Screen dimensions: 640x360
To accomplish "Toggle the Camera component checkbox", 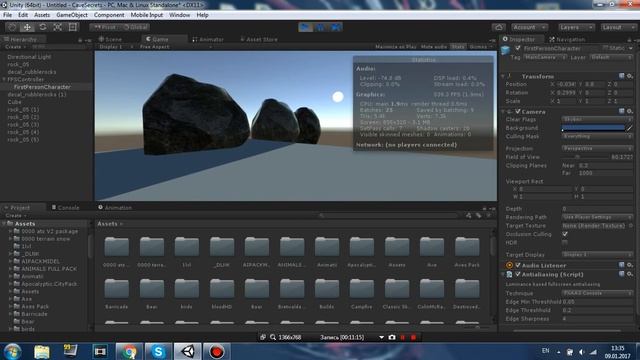I will [518, 111].
